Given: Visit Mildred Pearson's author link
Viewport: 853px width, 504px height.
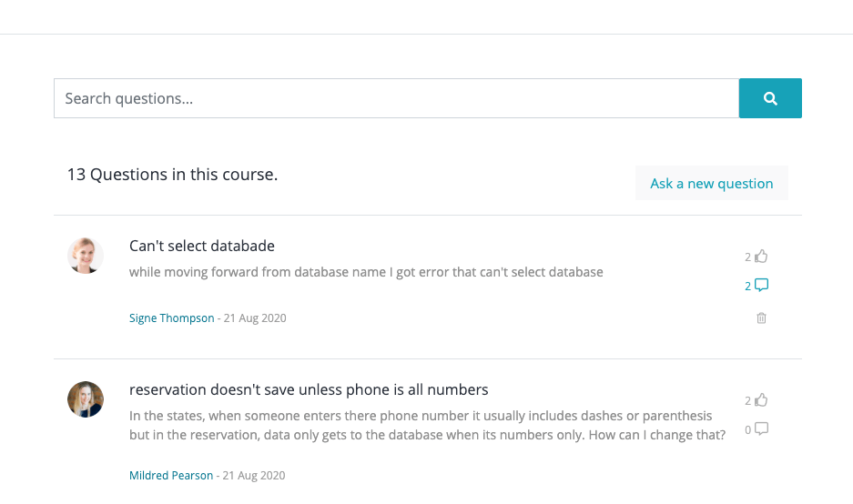Looking at the screenshot, I should click(171, 475).
